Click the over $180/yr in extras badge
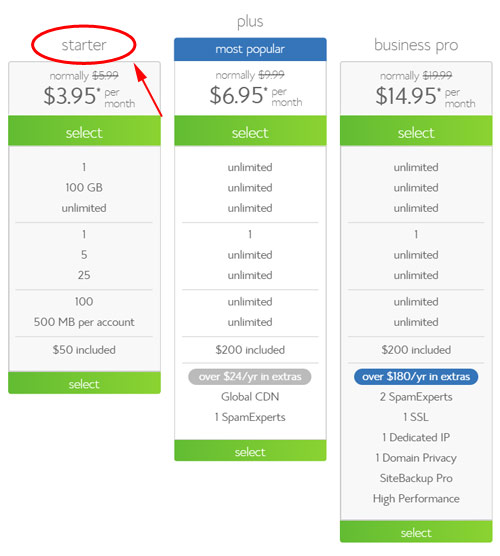500x556 pixels. click(416, 377)
